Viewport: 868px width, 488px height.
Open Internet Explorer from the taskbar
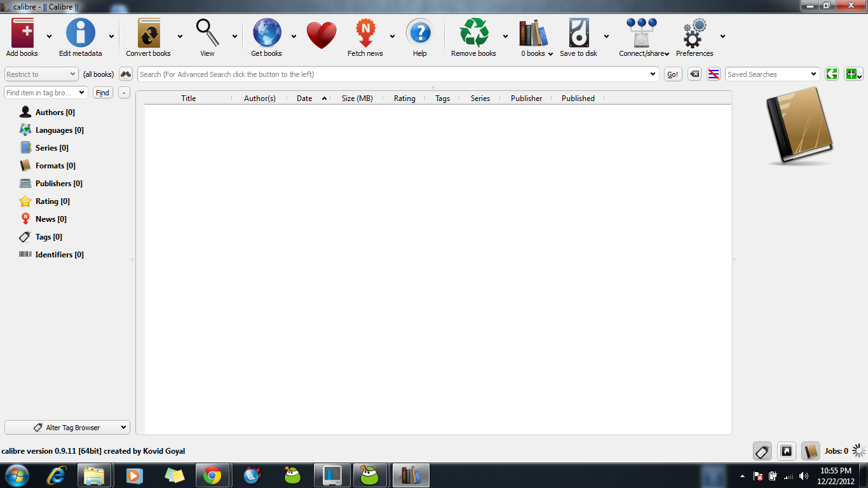coord(57,475)
